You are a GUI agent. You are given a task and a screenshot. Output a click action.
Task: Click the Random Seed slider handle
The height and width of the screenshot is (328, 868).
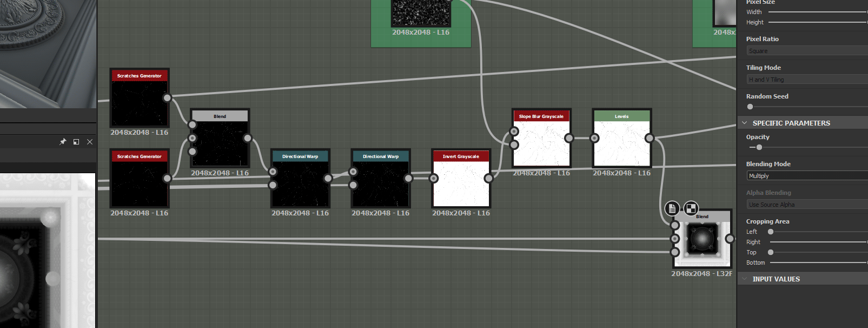(x=750, y=107)
